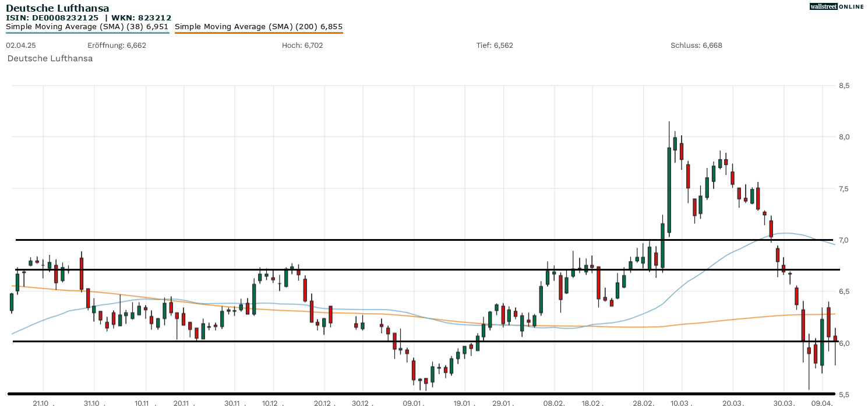Click the Eröffnung 6,662 value

pyautogui.click(x=117, y=45)
